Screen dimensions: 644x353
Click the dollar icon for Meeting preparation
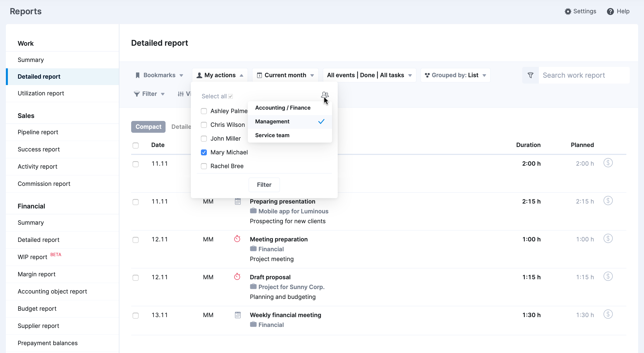click(608, 238)
